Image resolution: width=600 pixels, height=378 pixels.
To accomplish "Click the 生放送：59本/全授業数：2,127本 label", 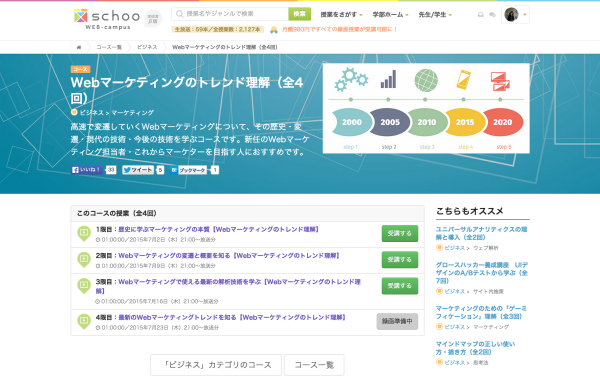I will [x=217, y=29].
